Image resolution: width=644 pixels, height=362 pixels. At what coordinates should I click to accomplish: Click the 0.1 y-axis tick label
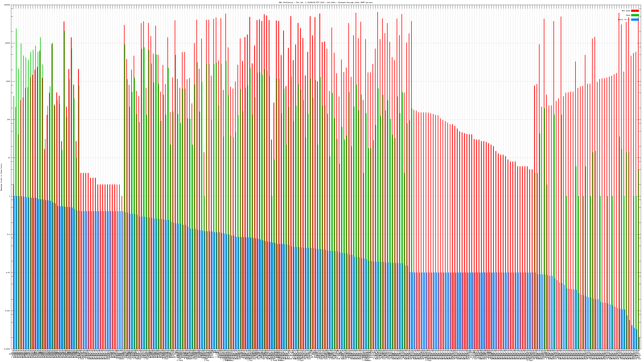9,234
